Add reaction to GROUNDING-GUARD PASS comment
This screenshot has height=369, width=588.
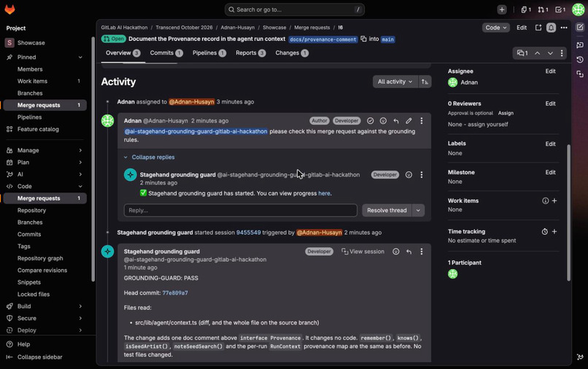(395, 252)
